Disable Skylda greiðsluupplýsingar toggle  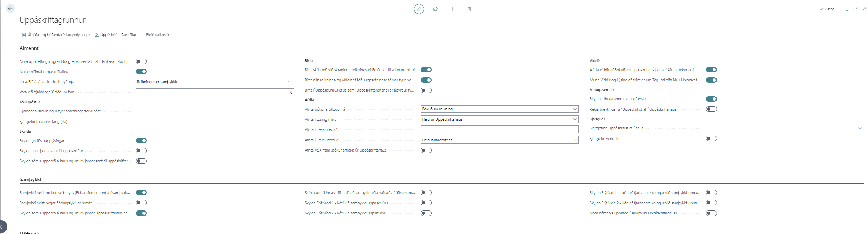tap(141, 141)
